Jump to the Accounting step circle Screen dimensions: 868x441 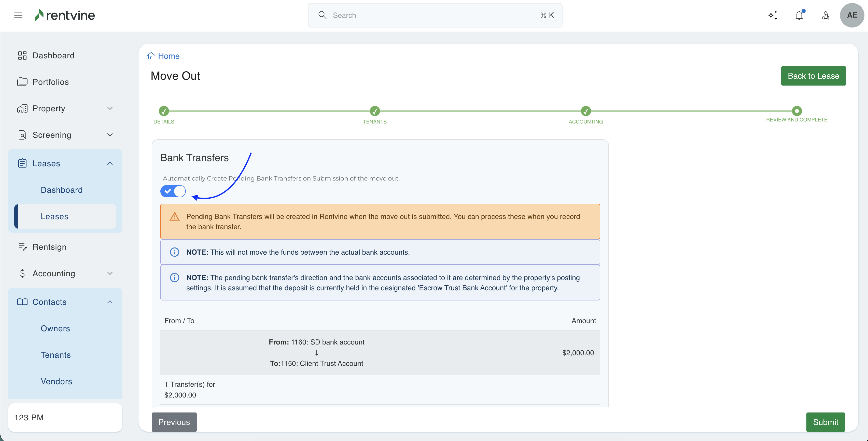pos(586,111)
